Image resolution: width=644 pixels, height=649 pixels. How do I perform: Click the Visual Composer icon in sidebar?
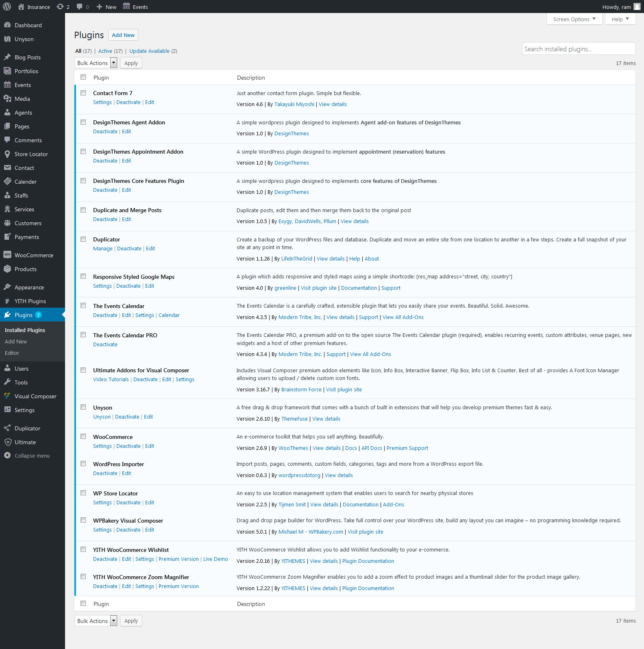point(7,396)
